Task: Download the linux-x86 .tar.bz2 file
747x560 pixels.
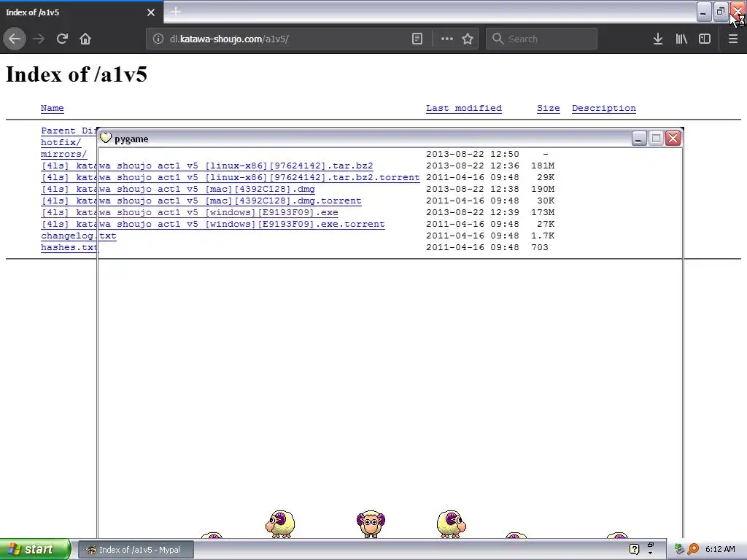Action: [x=206, y=166]
